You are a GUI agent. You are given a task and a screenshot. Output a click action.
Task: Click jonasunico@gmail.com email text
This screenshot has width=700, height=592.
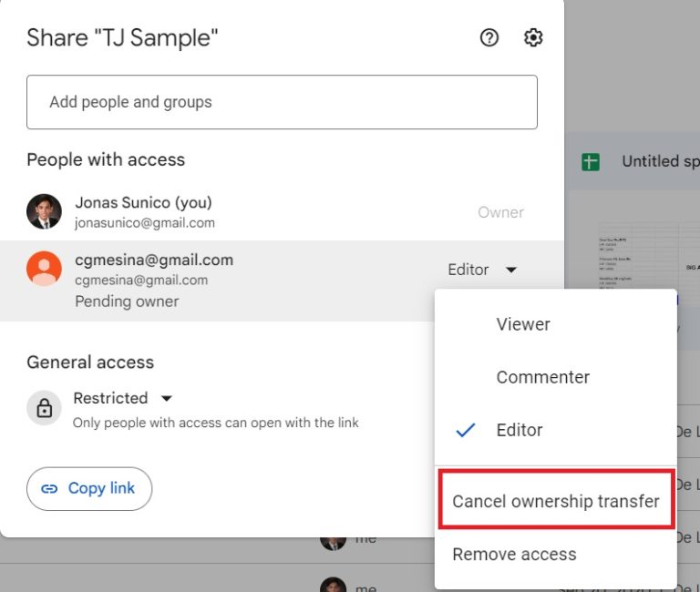[145, 223]
